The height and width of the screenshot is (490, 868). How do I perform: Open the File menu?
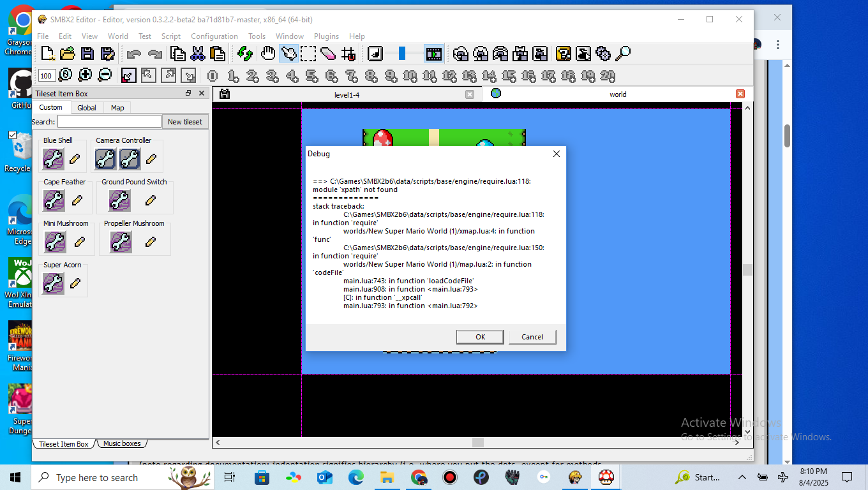click(43, 36)
